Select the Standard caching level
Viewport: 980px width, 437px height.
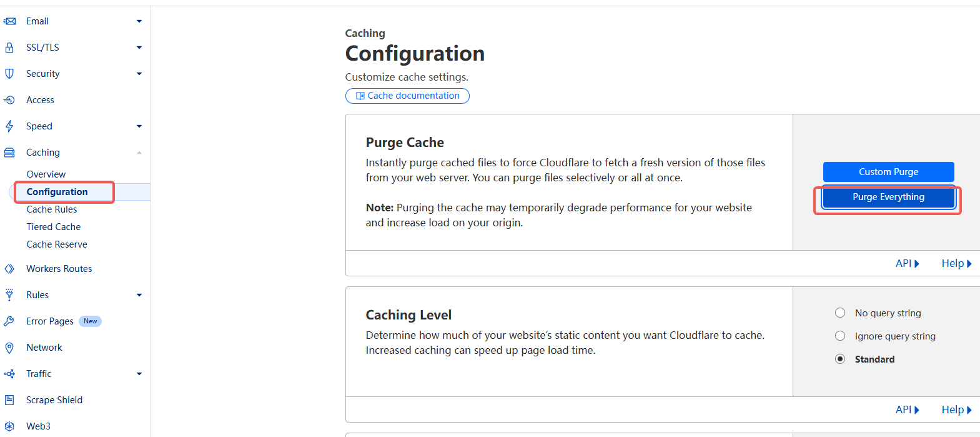point(840,359)
